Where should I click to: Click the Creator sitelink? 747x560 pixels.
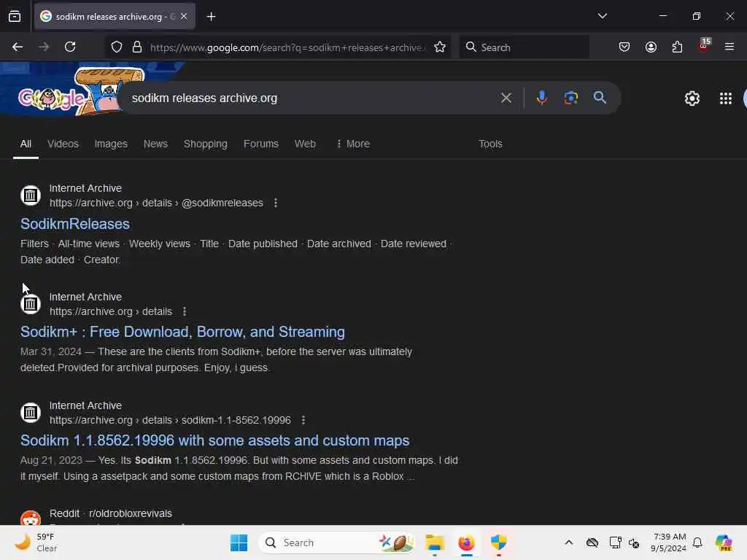tap(101, 260)
